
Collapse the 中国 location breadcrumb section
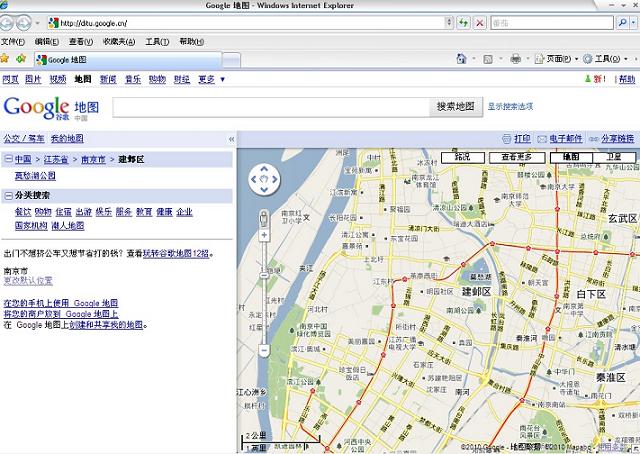point(8,159)
